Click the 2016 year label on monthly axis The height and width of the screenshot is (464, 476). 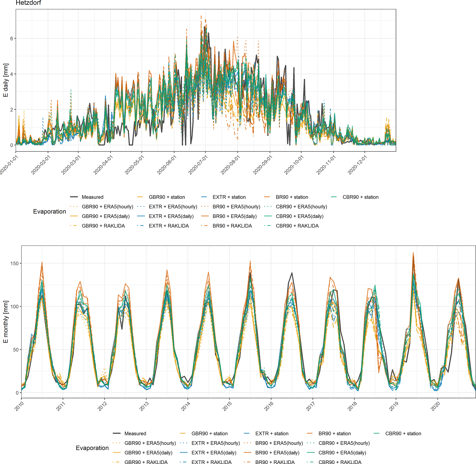point(269,406)
